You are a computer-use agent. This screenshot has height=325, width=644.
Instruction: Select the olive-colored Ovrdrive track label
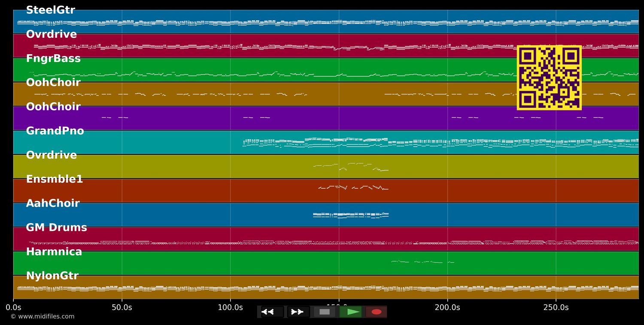(x=51, y=155)
